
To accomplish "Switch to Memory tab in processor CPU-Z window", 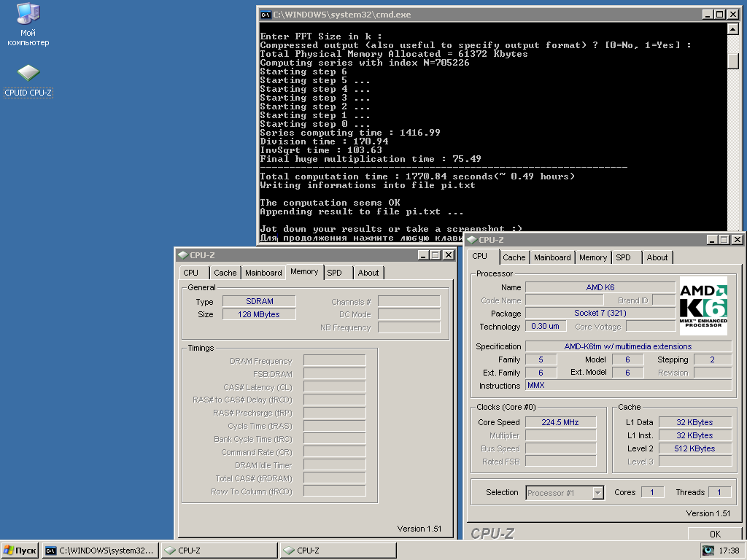I will (x=593, y=257).
